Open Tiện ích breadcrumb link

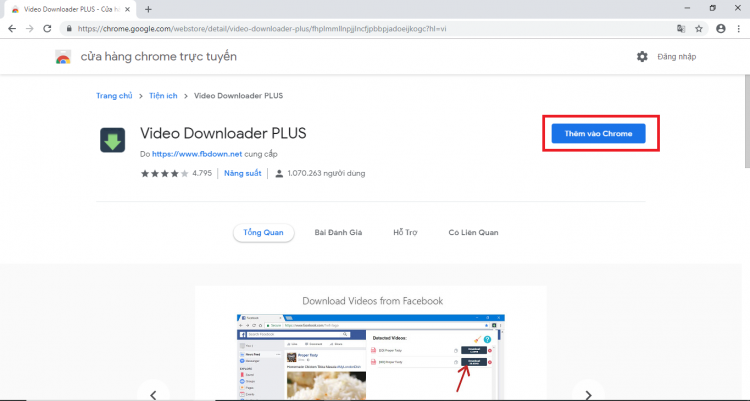[163, 96]
